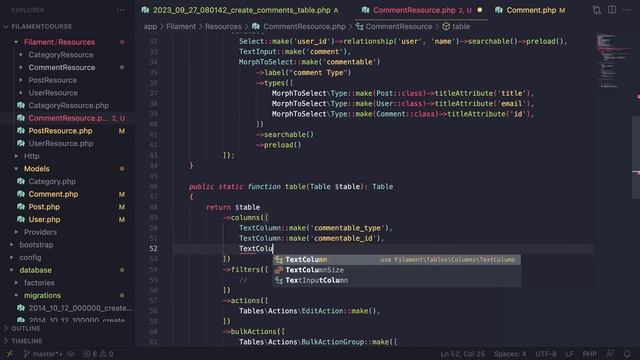Viewport: 640px width, 360px height.
Task: Open PostResource.php in the explorer
Action: click(60, 131)
